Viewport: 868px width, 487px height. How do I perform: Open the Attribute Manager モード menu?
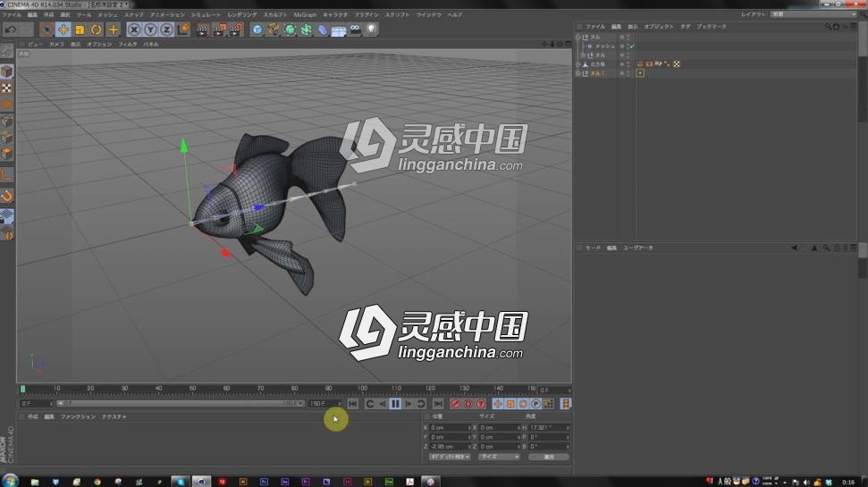pos(593,248)
